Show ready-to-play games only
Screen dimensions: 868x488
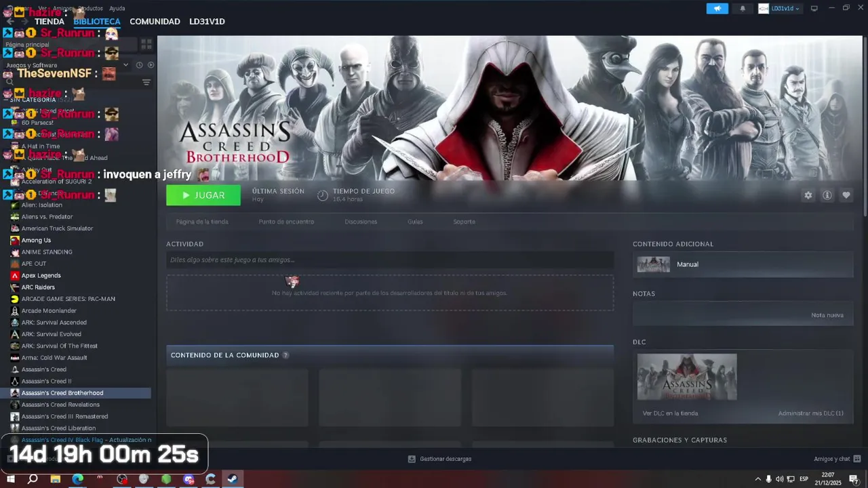point(151,65)
